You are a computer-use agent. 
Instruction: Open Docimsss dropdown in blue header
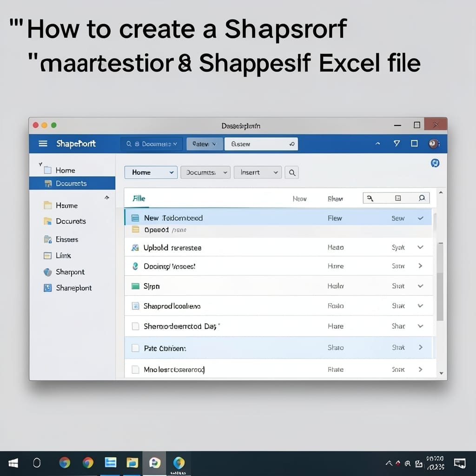pyautogui.click(x=152, y=144)
